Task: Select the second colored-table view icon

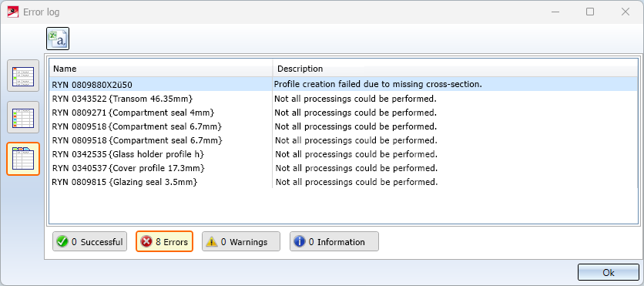Action: pos(23,117)
